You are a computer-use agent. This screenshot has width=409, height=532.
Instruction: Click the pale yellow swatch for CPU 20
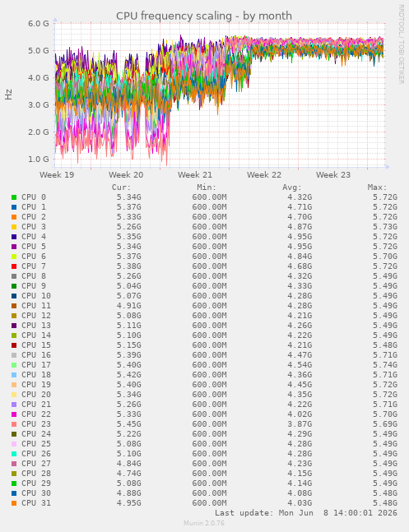(14, 394)
